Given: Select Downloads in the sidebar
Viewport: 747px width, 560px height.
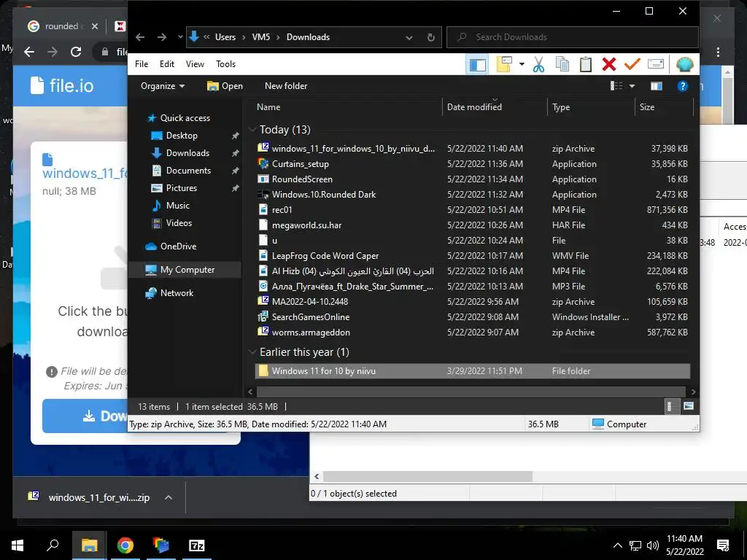Looking at the screenshot, I should [187, 153].
